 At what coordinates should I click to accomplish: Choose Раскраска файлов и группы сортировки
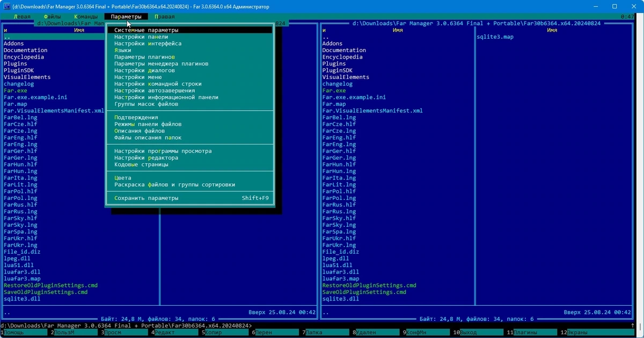pos(191,185)
